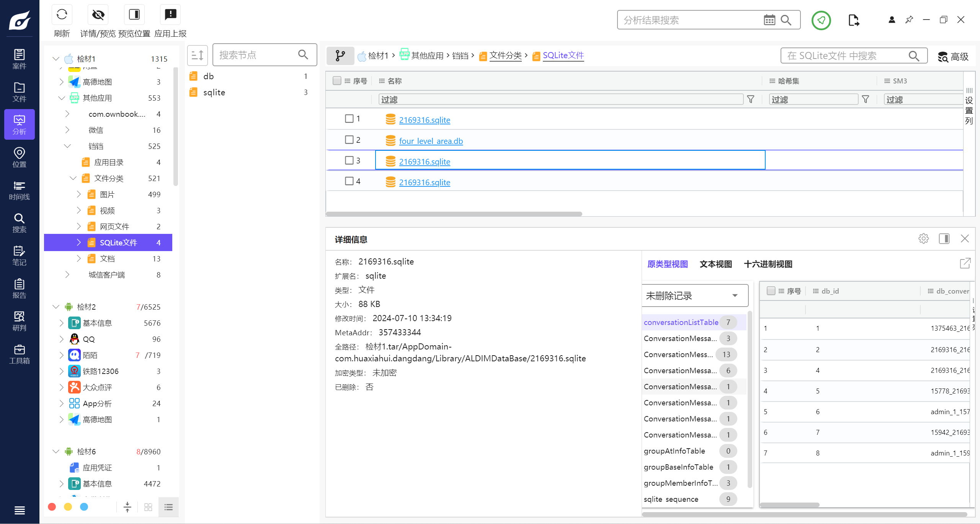Screen dimensions: 980x524
Task: Toggle the select-all checkbox in 序号 header
Action: (337, 81)
